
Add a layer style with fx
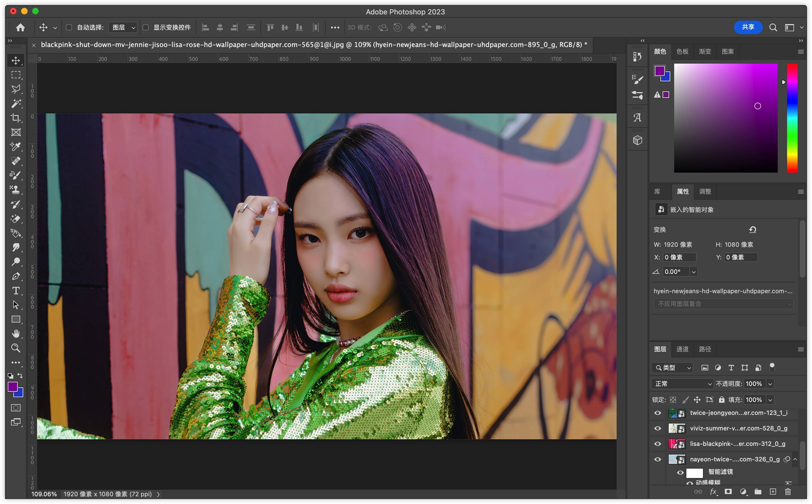click(713, 491)
